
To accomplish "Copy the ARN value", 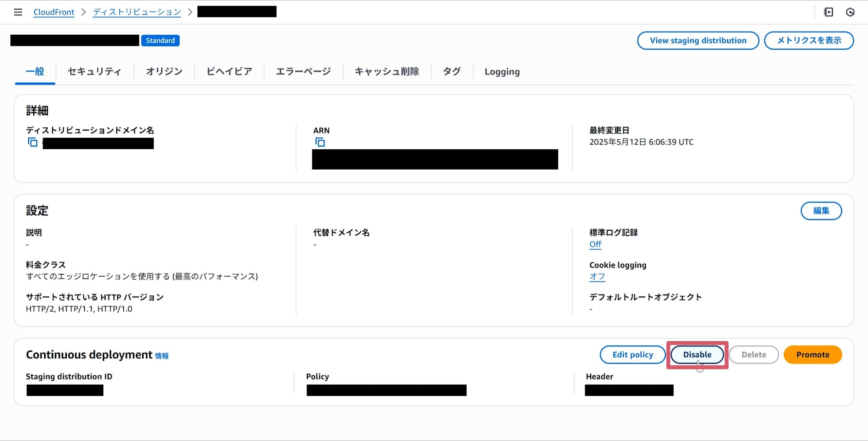I will coord(320,142).
